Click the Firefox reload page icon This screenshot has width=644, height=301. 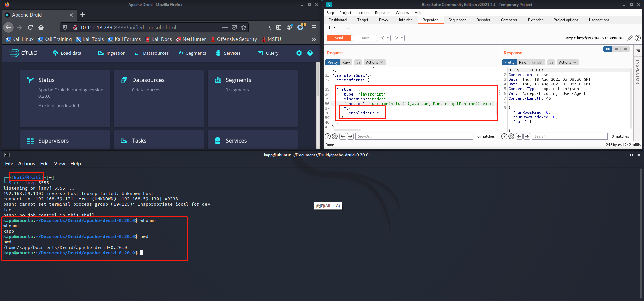pos(30,27)
